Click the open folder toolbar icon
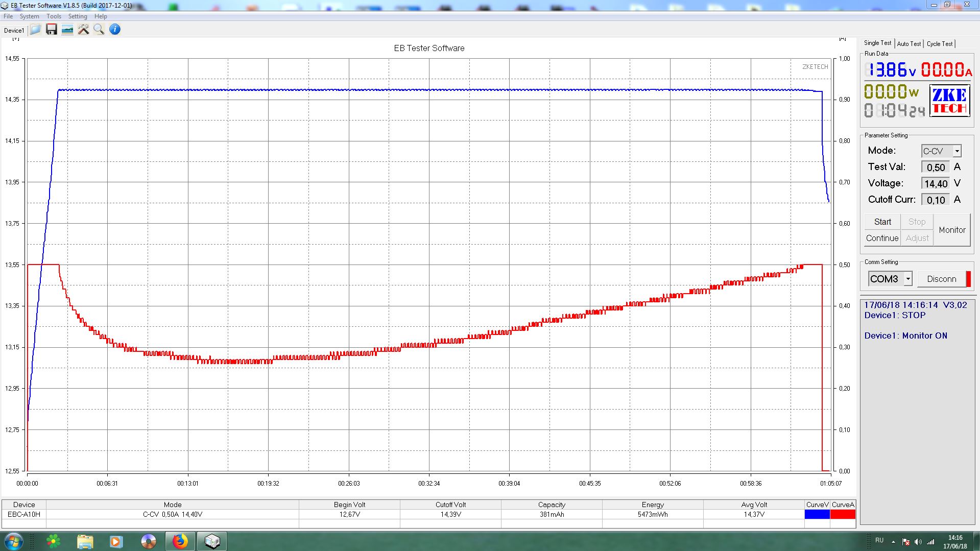980x551 pixels. point(36,30)
